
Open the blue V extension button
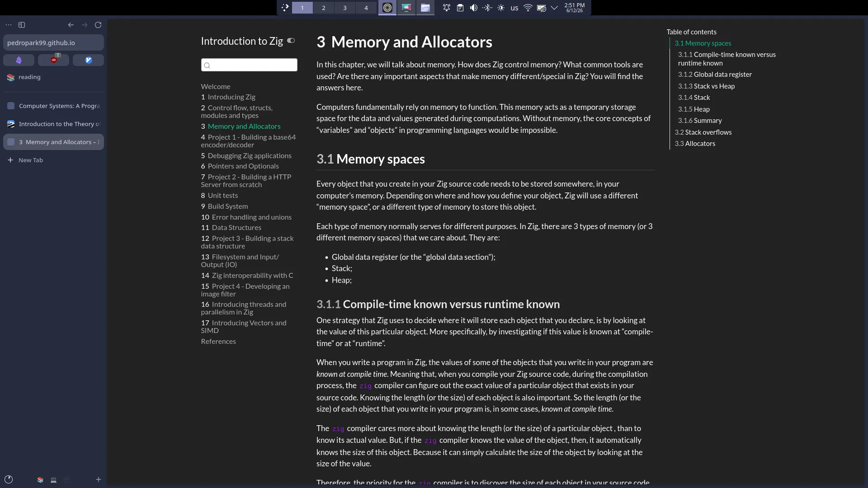88,60
